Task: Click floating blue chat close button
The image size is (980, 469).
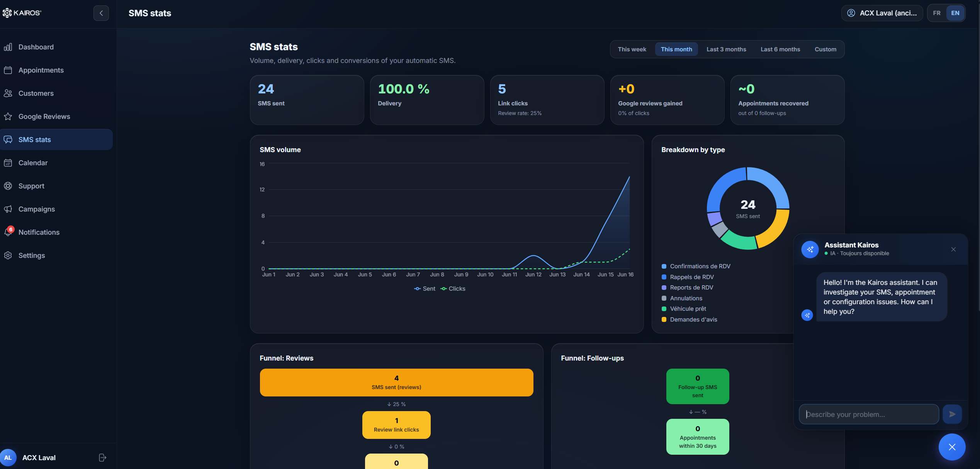Action: tap(952, 447)
